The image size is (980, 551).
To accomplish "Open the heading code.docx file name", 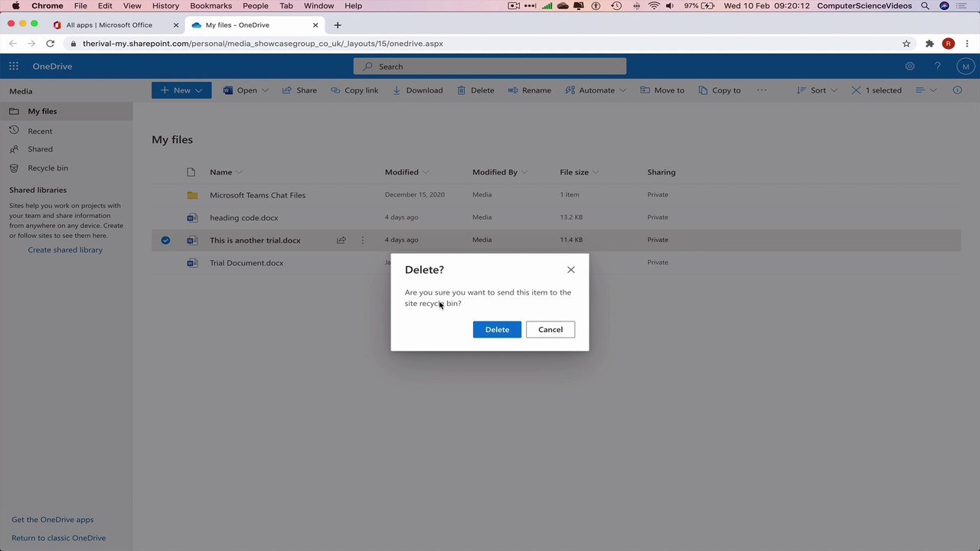I will coord(244,217).
